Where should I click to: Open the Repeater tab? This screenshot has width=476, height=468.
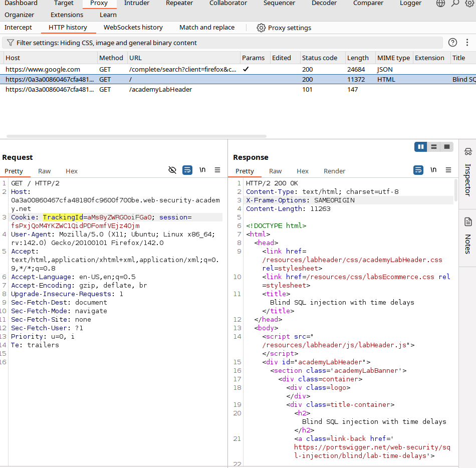pos(179,4)
